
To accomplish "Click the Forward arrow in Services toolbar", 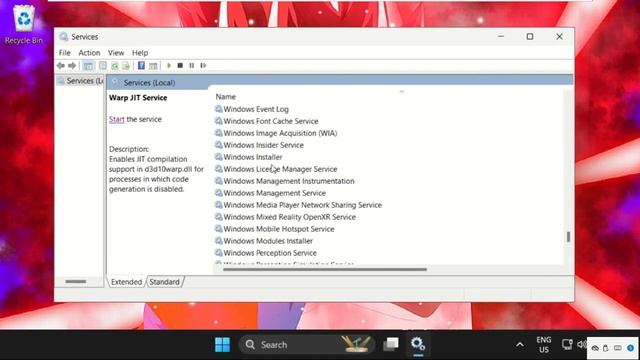I will click(x=72, y=66).
